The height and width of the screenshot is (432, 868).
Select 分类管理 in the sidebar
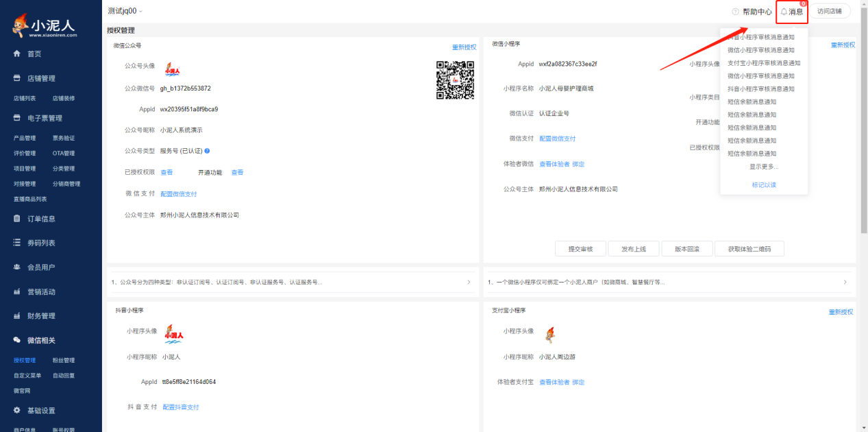pos(64,169)
